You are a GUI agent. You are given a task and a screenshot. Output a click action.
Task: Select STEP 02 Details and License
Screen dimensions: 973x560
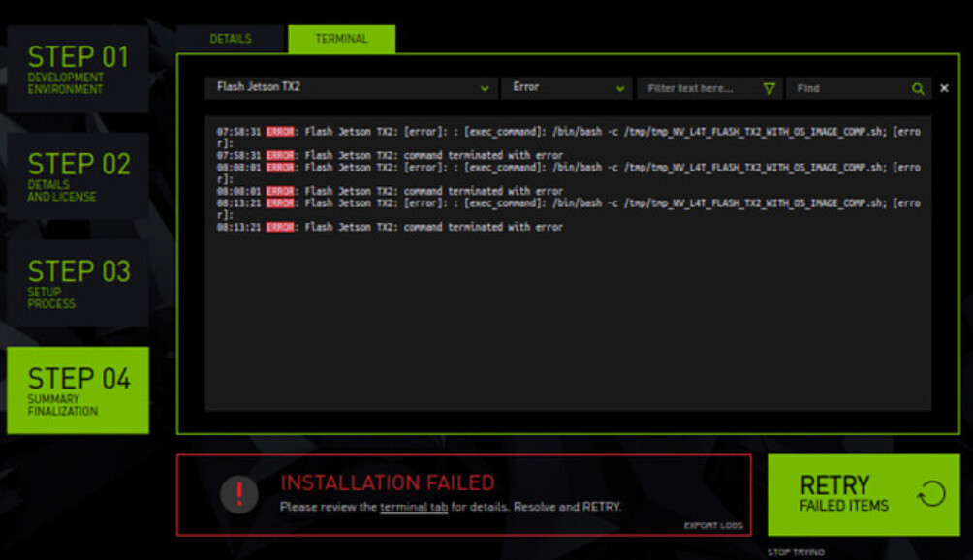click(x=78, y=176)
